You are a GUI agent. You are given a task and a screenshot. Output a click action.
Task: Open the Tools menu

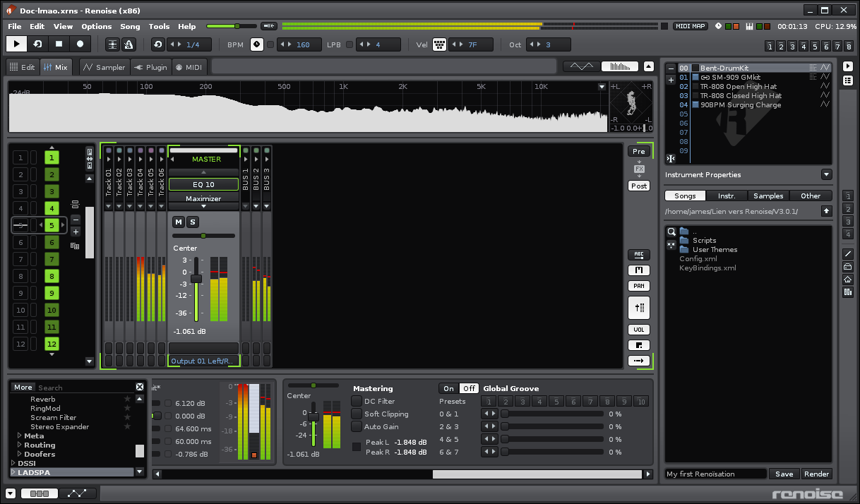coord(159,26)
